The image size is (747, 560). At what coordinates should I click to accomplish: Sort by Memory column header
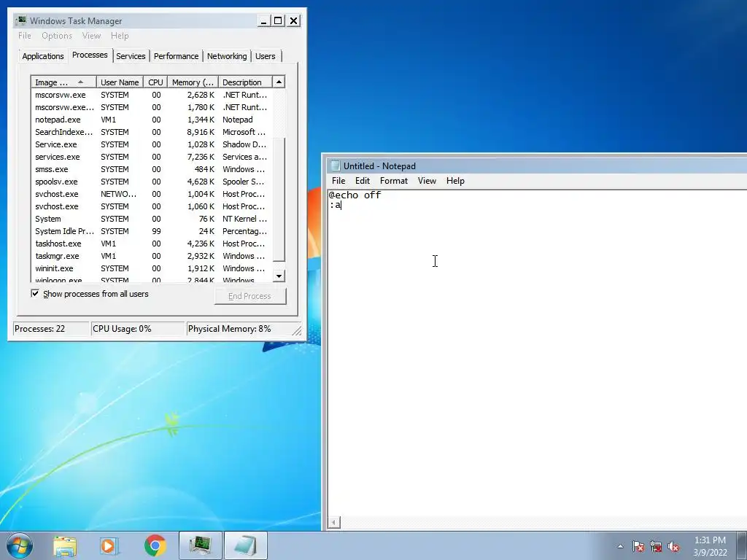[193, 82]
